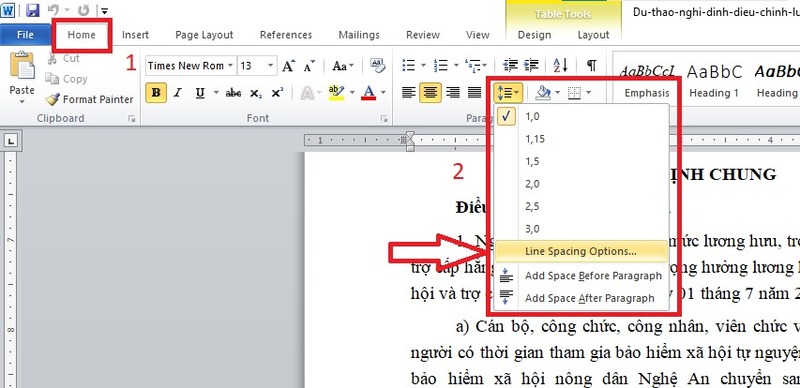Viewport: 800px width, 388px height.
Task: Click the Multilevel List icon
Action: point(473,65)
